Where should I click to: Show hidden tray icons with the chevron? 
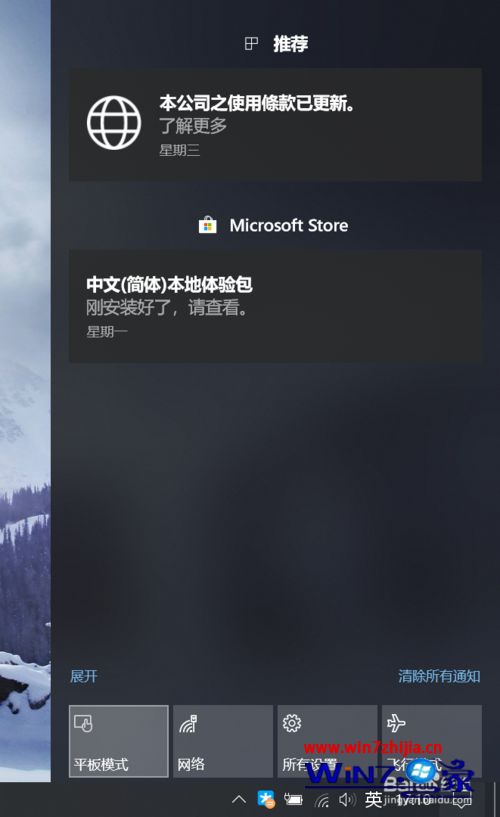point(239,799)
